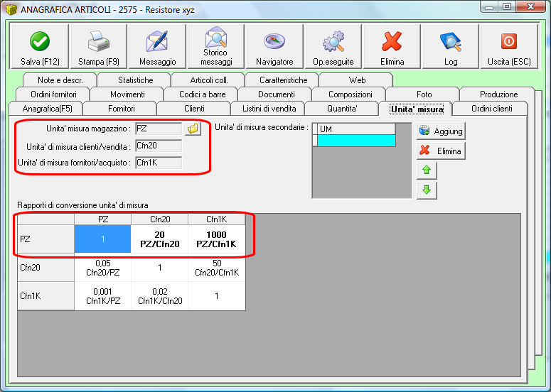Select the PZ row header
This screenshot has width=551, height=392.
[x=46, y=239]
